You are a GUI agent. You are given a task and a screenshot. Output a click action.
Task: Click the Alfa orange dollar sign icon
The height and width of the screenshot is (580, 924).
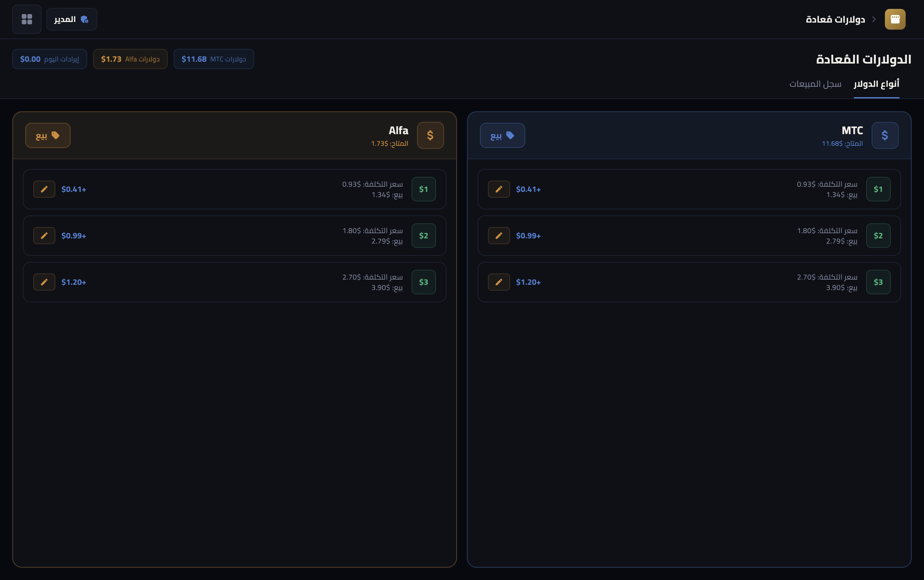click(x=430, y=135)
